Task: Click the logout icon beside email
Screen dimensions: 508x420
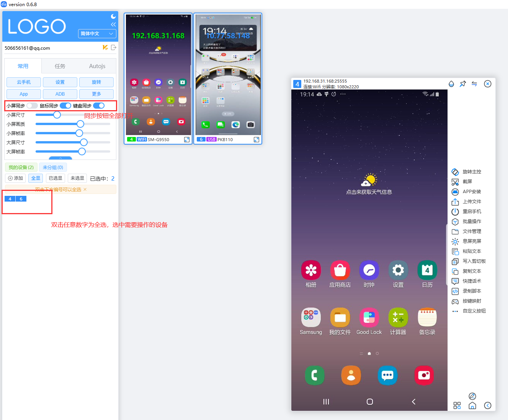Action: [x=113, y=48]
